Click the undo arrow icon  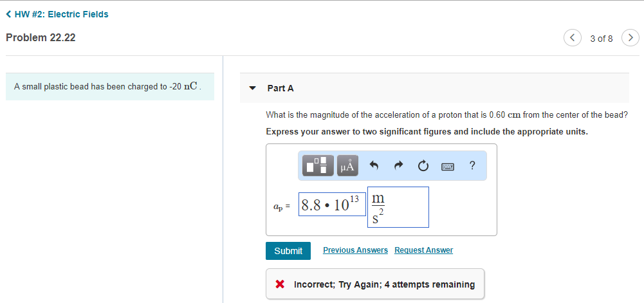point(374,165)
